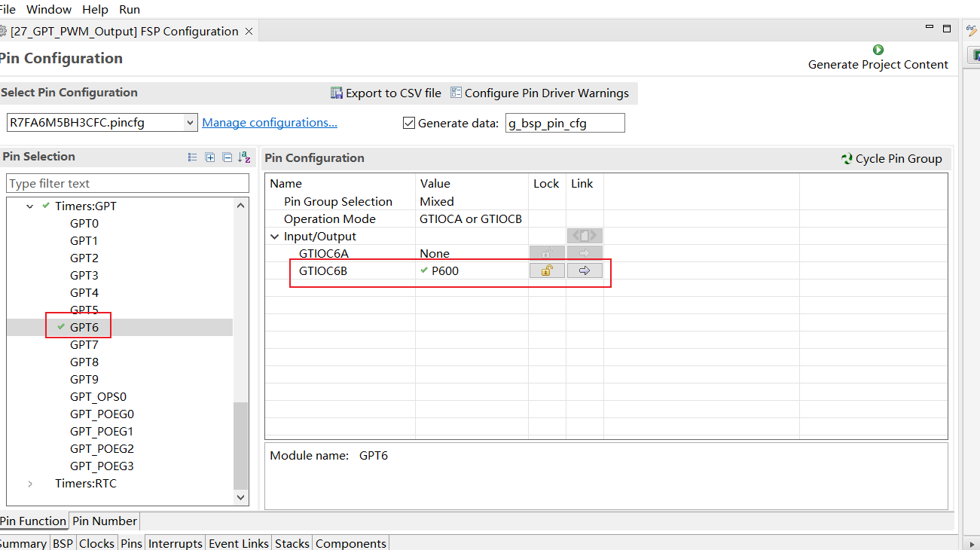Click the Pin Selection vertical scrollbar thumb
980x550 pixels.
pyautogui.click(x=240, y=446)
